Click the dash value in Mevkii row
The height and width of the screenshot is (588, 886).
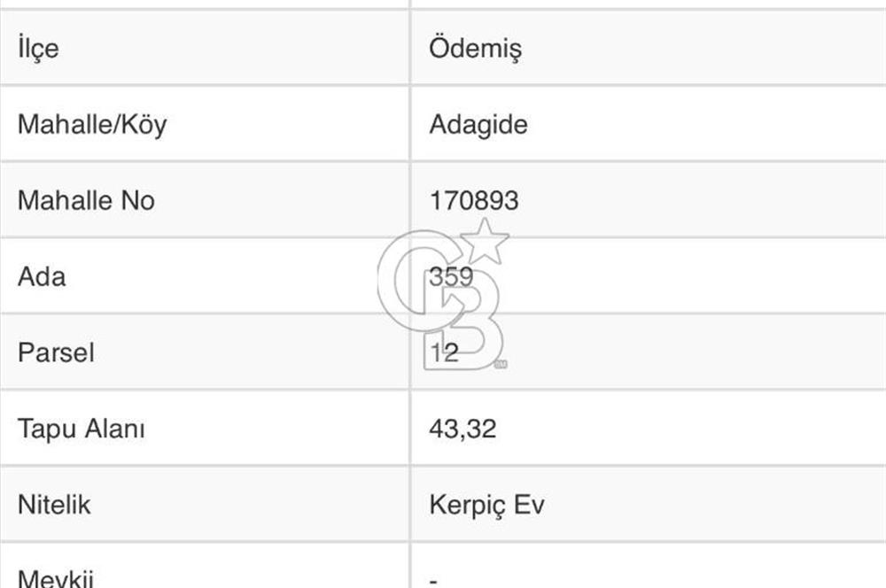point(433,580)
